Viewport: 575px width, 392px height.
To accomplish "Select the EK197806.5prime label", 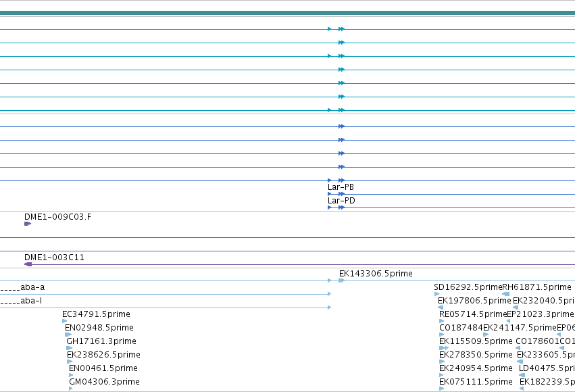I will tap(474, 301).
